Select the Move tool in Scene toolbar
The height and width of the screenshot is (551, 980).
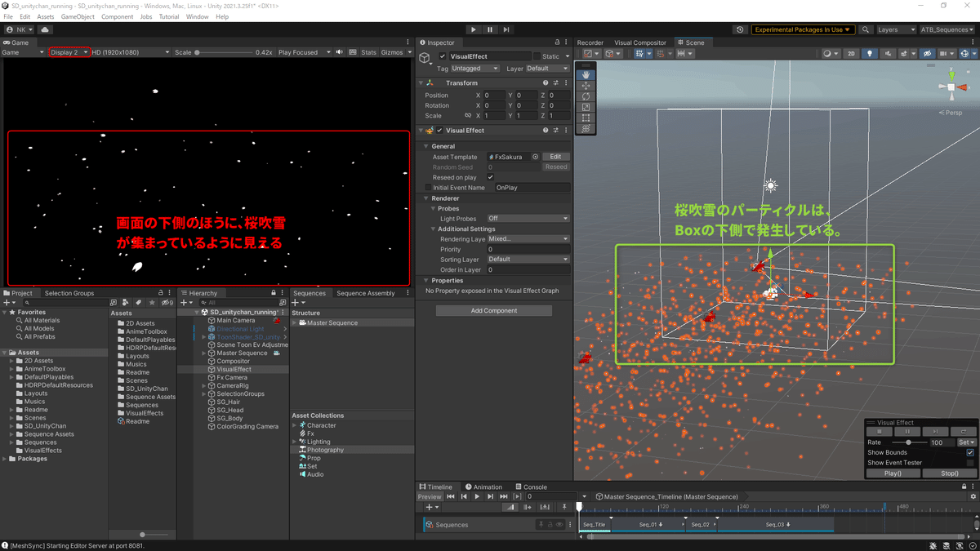(586, 86)
